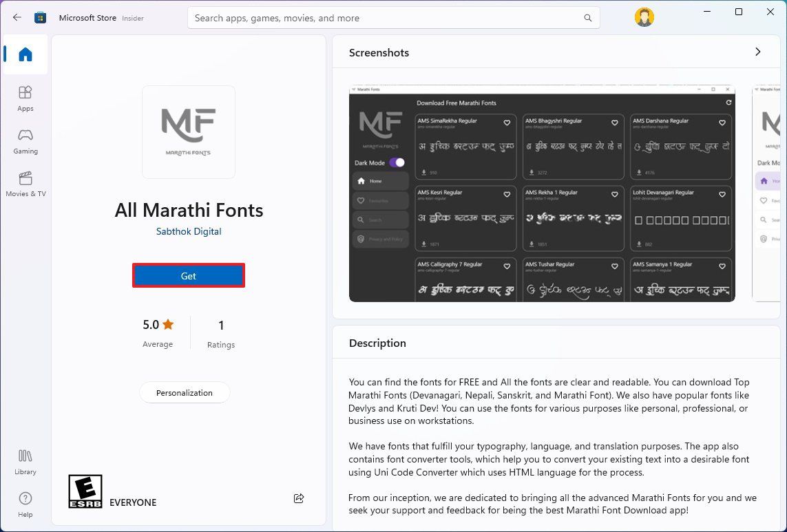Open your account profile picture

pyautogui.click(x=644, y=17)
